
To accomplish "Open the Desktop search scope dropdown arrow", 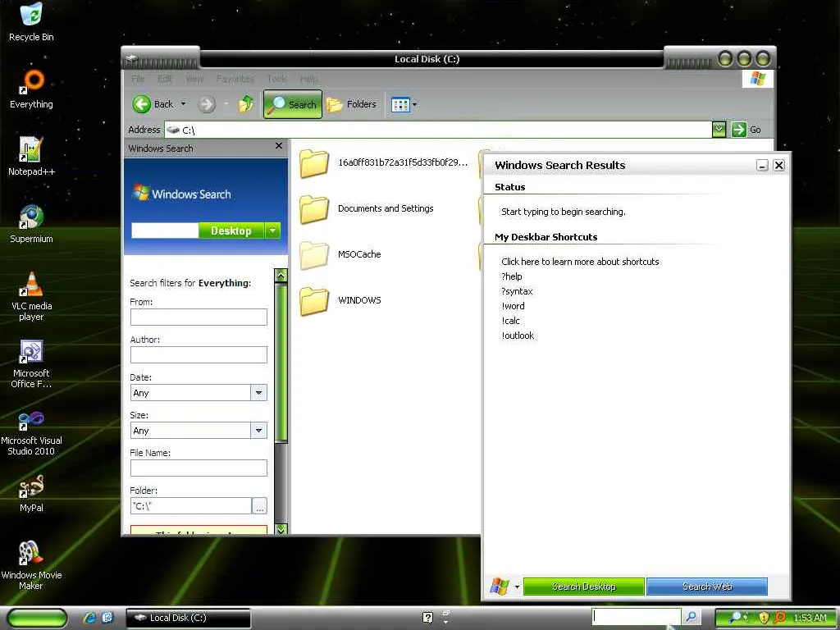I will pos(272,231).
